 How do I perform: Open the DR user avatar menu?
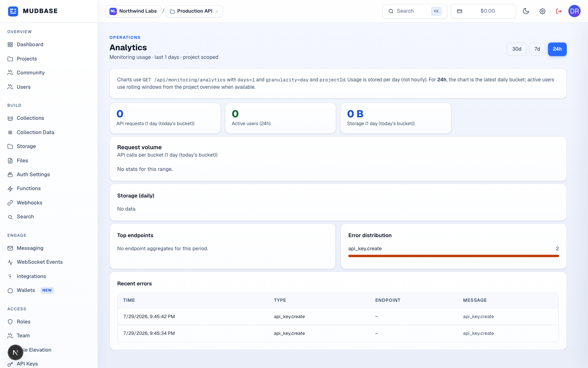tap(575, 11)
